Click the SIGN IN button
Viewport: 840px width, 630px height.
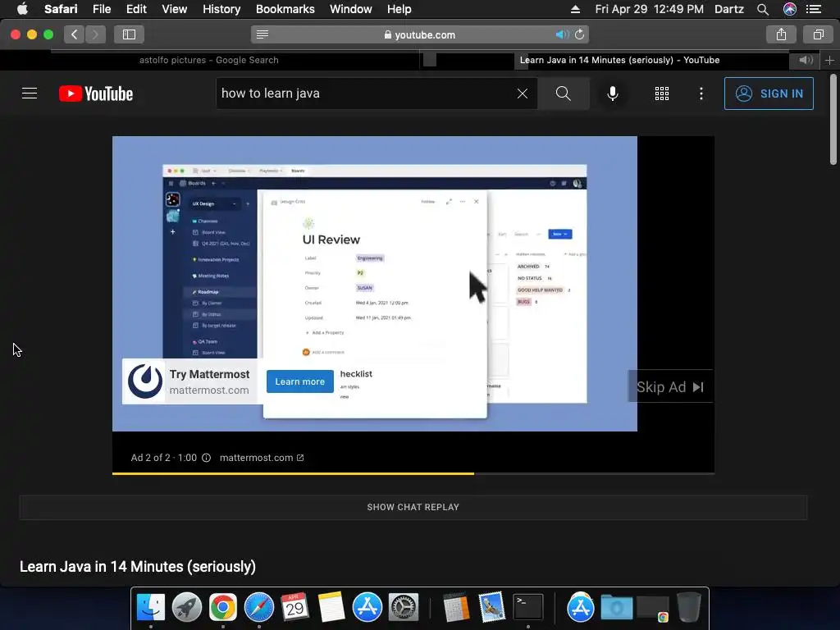(769, 94)
